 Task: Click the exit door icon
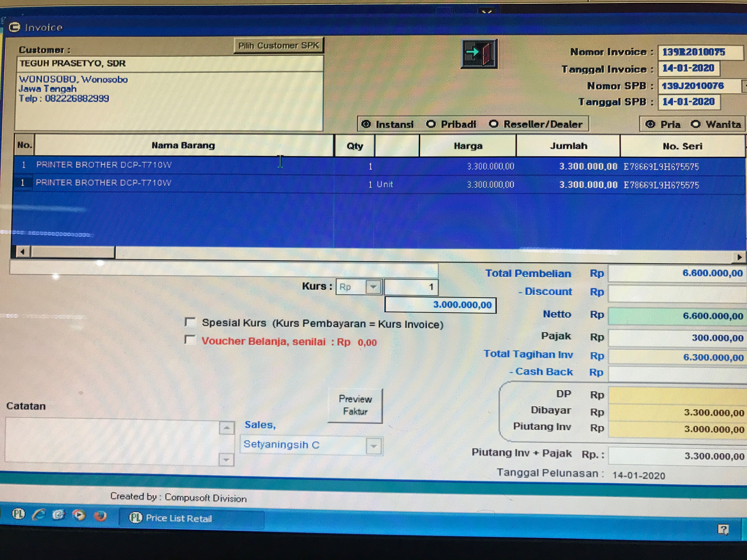pos(479,53)
